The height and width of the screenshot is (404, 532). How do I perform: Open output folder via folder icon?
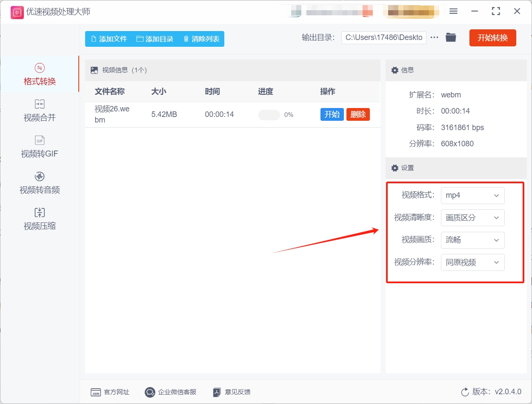[451, 37]
